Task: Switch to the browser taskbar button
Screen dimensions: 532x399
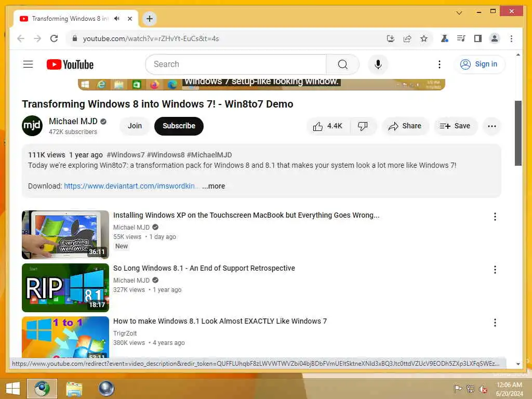Action: (42, 389)
